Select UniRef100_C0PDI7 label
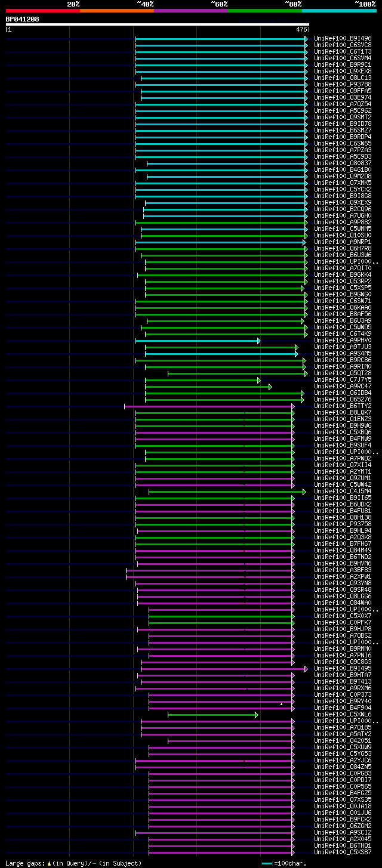The height and width of the screenshot is (868, 382). (x=343, y=780)
